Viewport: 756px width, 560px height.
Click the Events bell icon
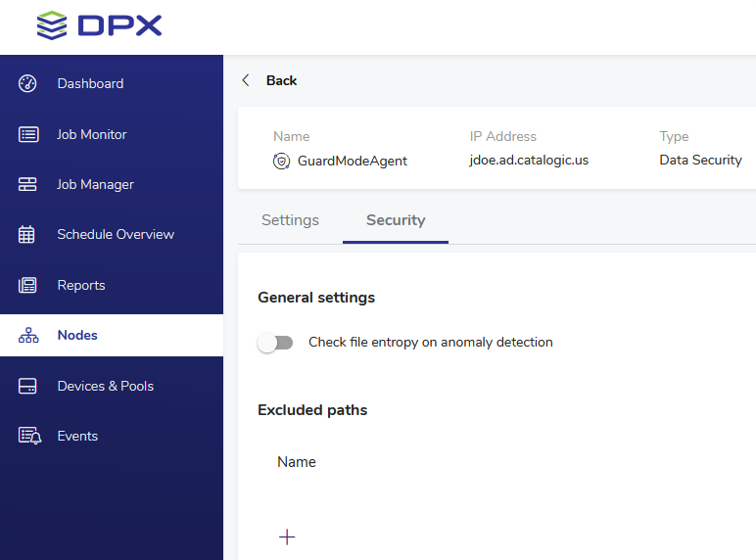(x=28, y=436)
